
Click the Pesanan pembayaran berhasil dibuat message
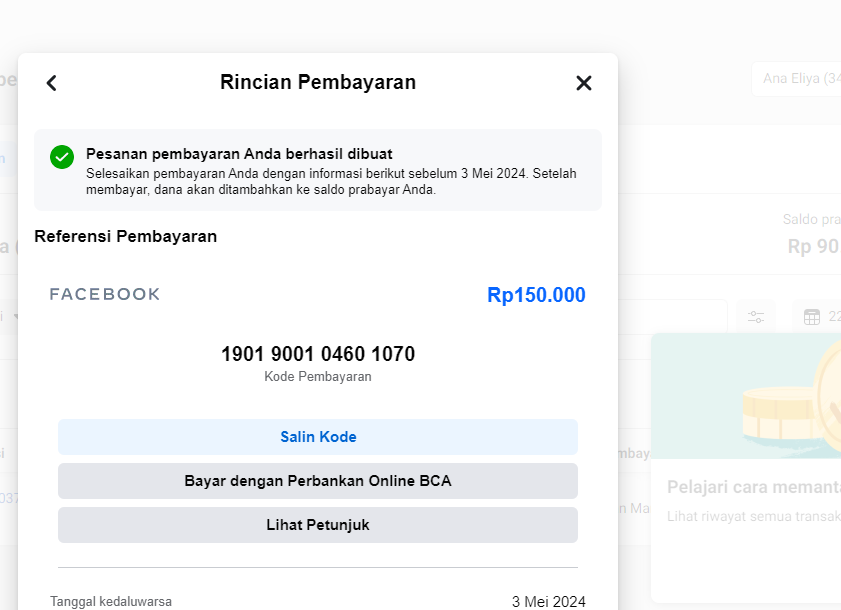239,154
